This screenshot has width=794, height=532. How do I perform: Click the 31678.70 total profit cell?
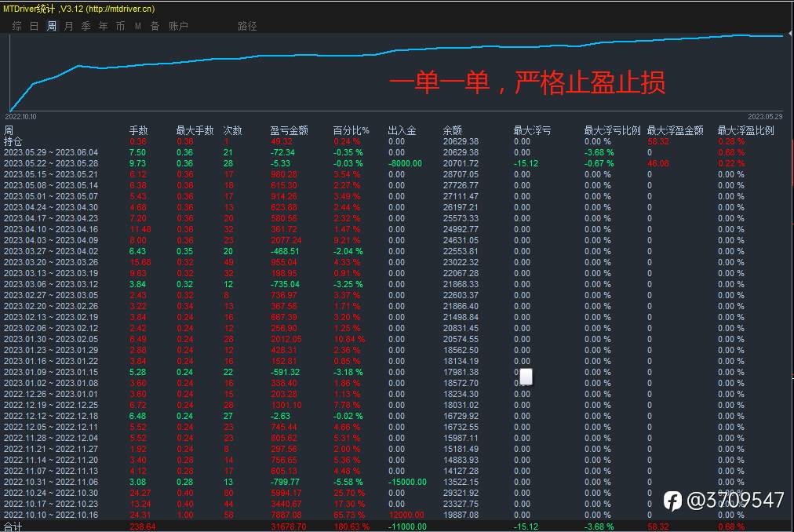click(x=288, y=527)
